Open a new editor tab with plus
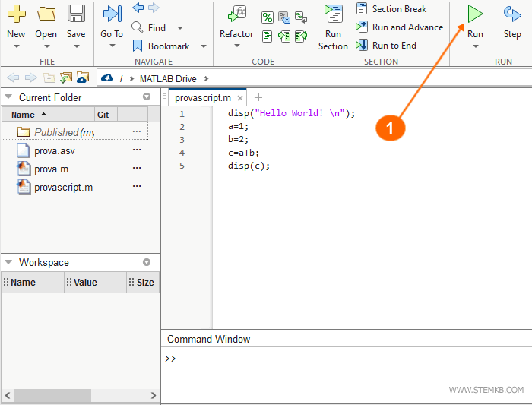 (258, 97)
